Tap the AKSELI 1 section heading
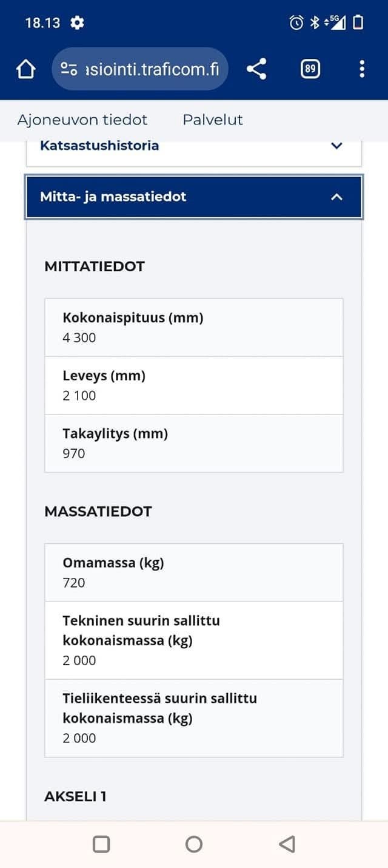The image size is (388, 868). click(x=75, y=796)
